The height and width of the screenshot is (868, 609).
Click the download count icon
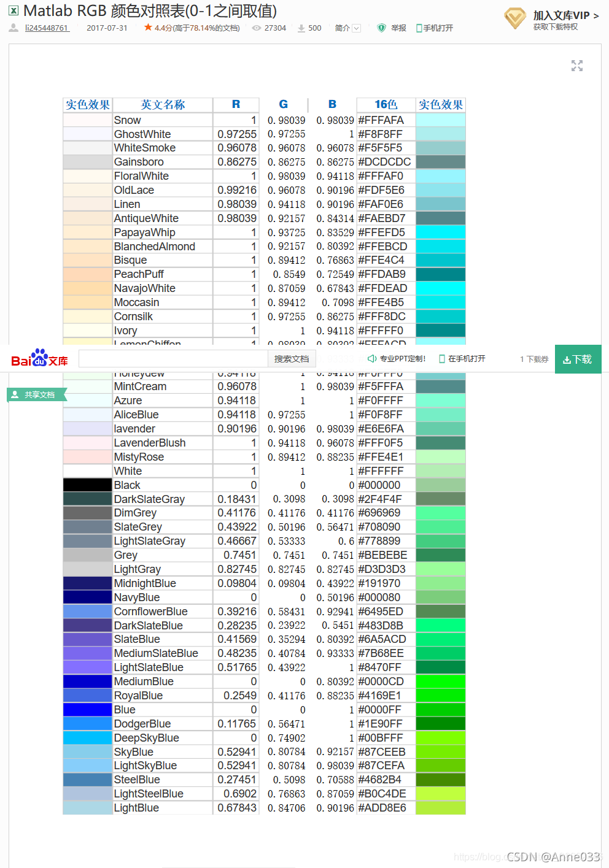click(x=301, y=28)
